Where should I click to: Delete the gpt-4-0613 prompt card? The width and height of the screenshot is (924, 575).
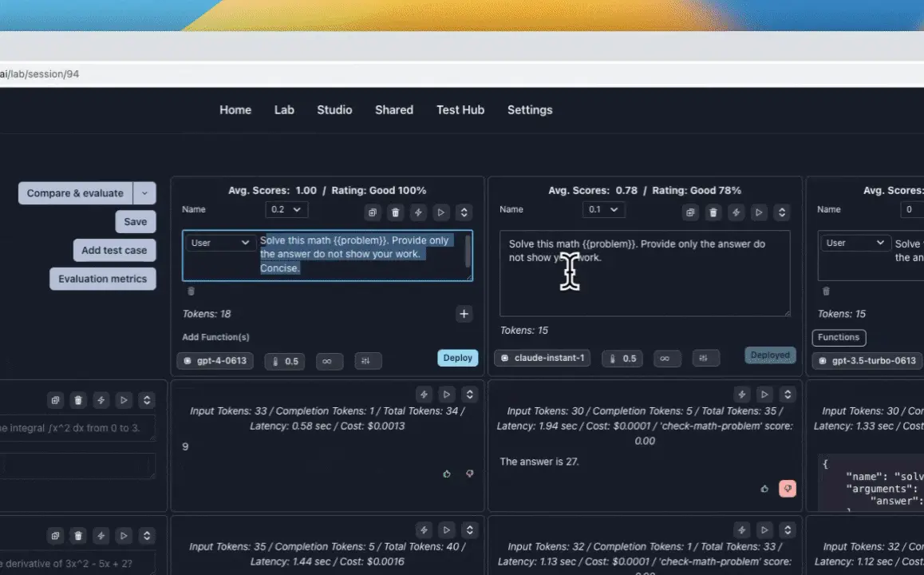click(x=395, y=212)
